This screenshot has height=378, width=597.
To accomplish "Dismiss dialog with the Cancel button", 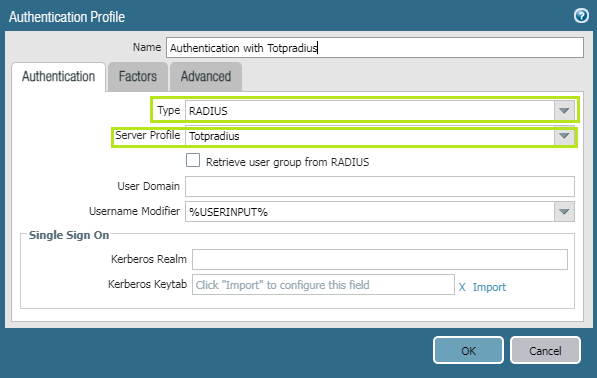I will (545, 350).
